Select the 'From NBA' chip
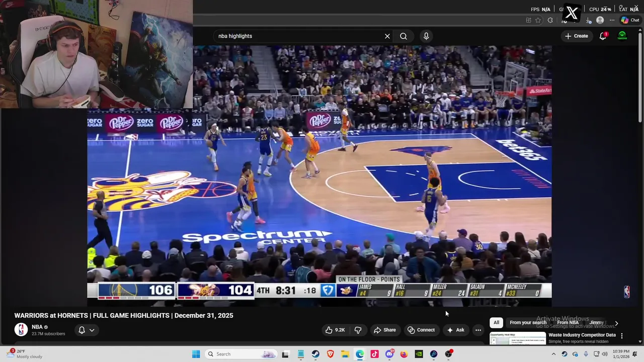The width and height of the screenshot is (644, 362). [568, 323]
